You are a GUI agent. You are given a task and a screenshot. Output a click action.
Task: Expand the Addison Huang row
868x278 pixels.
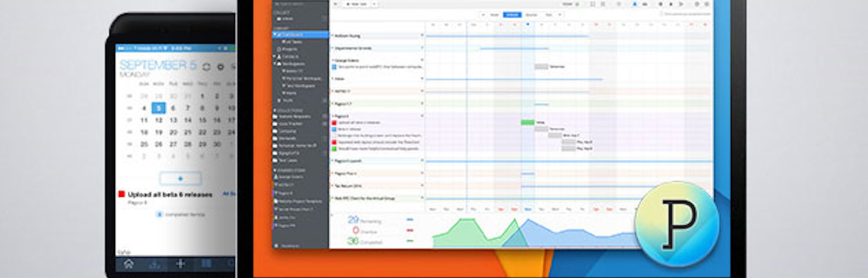coord(332,36)
